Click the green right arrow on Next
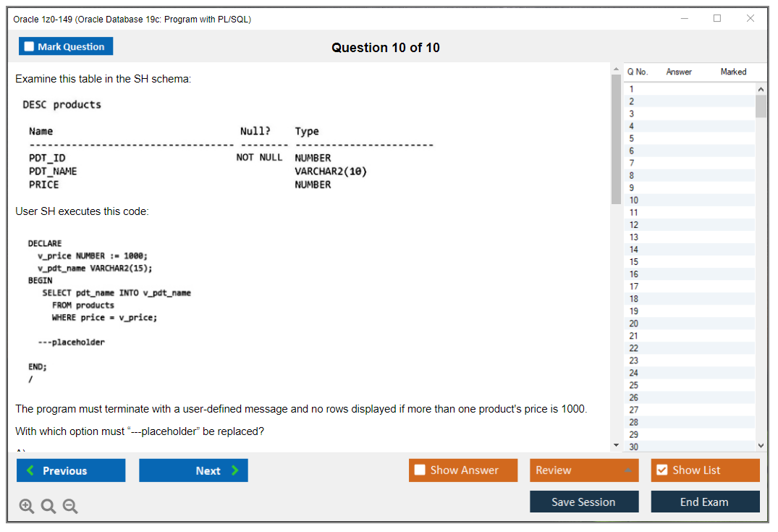The image size is (778, 532). point(235,470)
